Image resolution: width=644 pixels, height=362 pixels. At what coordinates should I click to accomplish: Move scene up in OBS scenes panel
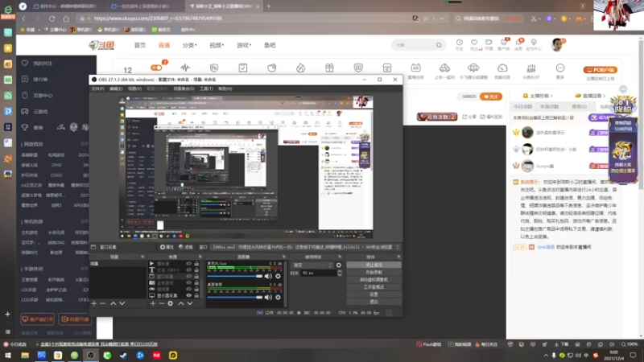113,303
